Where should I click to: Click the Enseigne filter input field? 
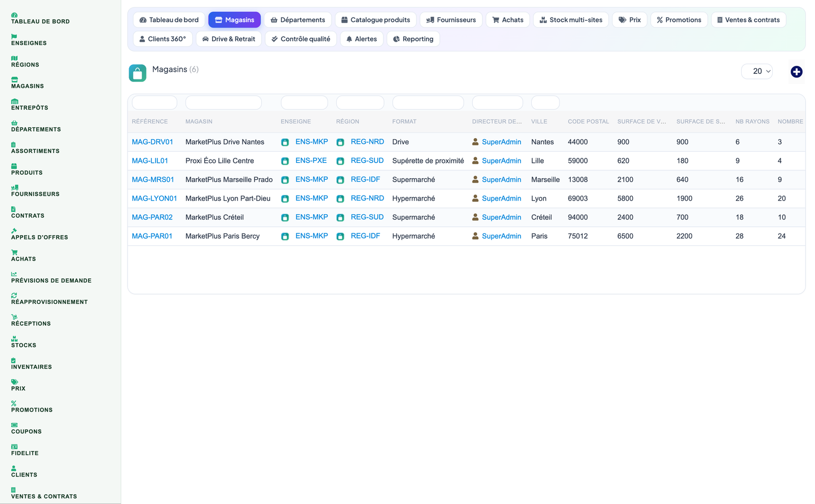pos(304,103)
